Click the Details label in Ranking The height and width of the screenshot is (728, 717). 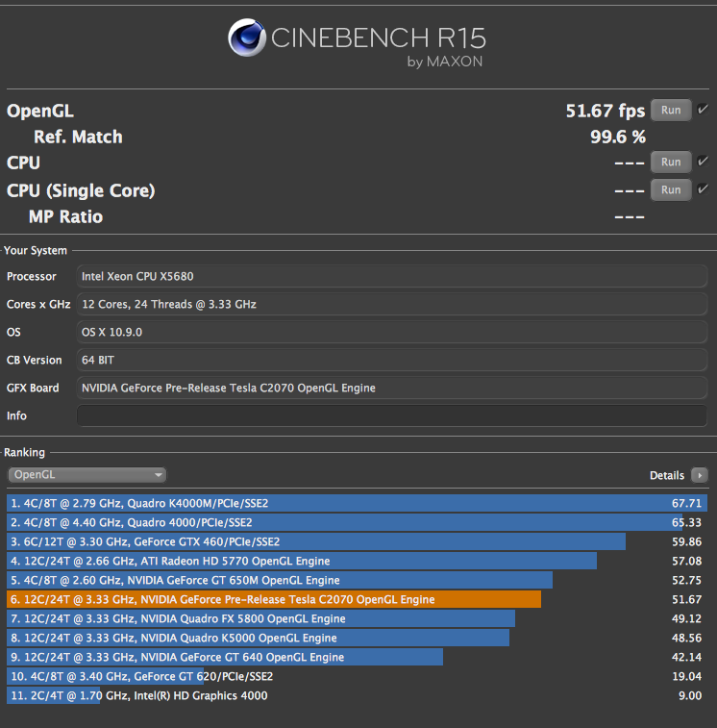click(x=667, y=475)
